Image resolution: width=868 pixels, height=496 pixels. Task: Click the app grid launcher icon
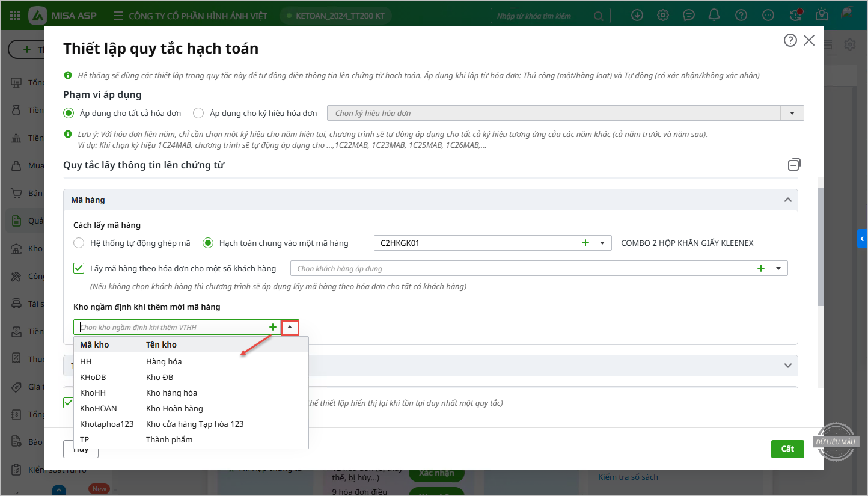tap(16, 16)
